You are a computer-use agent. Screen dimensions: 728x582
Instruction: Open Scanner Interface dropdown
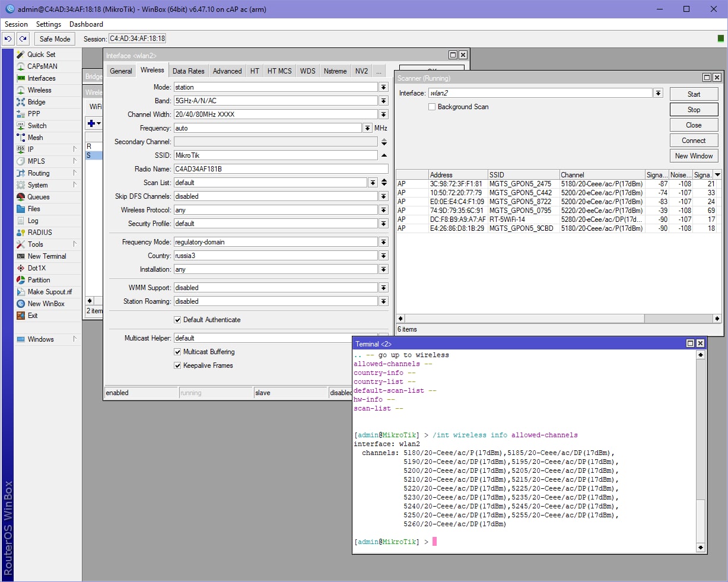click(x=658, y=93)
